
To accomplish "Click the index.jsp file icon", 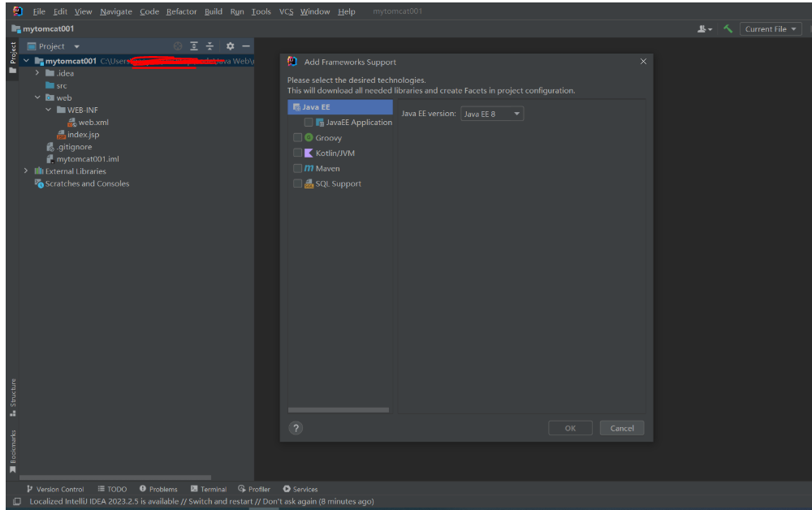I will (x=61, y=135).
